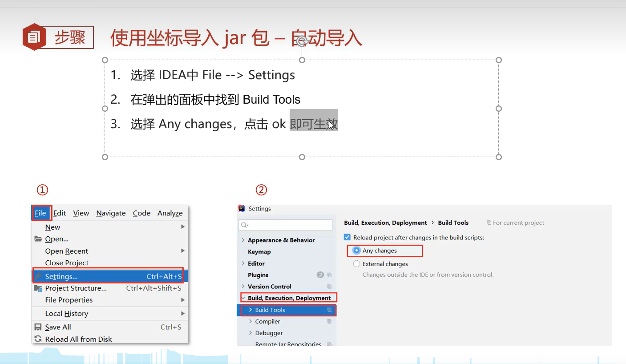The image size is (626, 364).
Task: Choose Project Structure... entry
Action: [x=110, y=288]
